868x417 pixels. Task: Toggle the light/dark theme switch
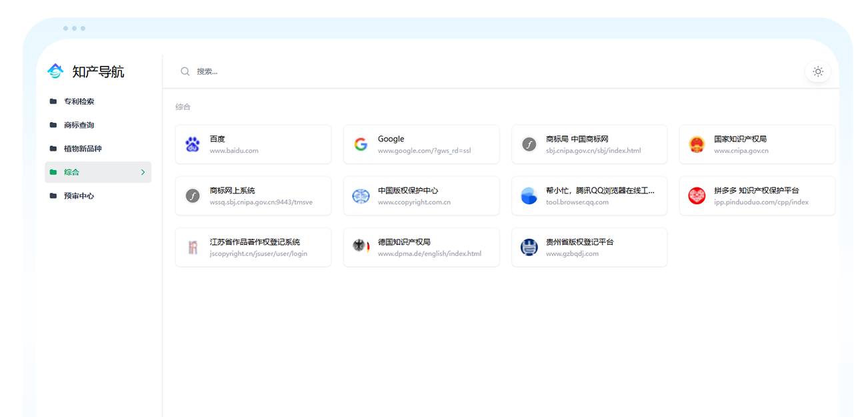click(818, 71)
